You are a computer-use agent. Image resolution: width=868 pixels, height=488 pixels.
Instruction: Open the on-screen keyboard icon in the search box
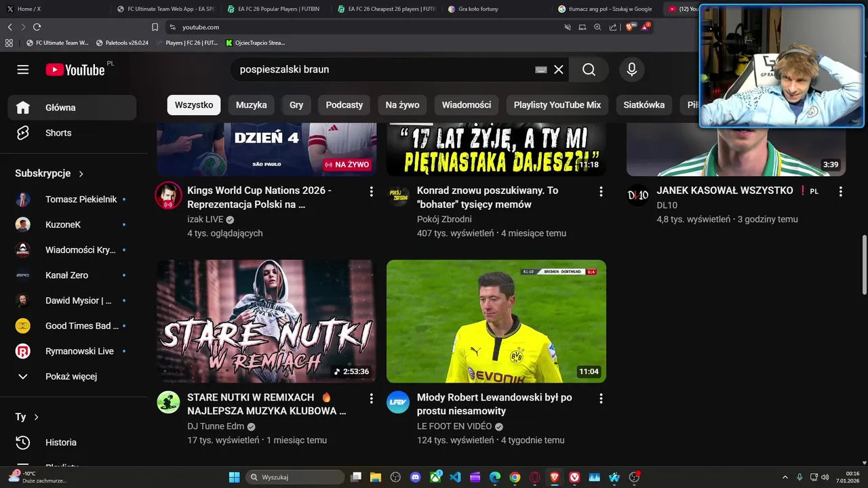coord(541,70)
